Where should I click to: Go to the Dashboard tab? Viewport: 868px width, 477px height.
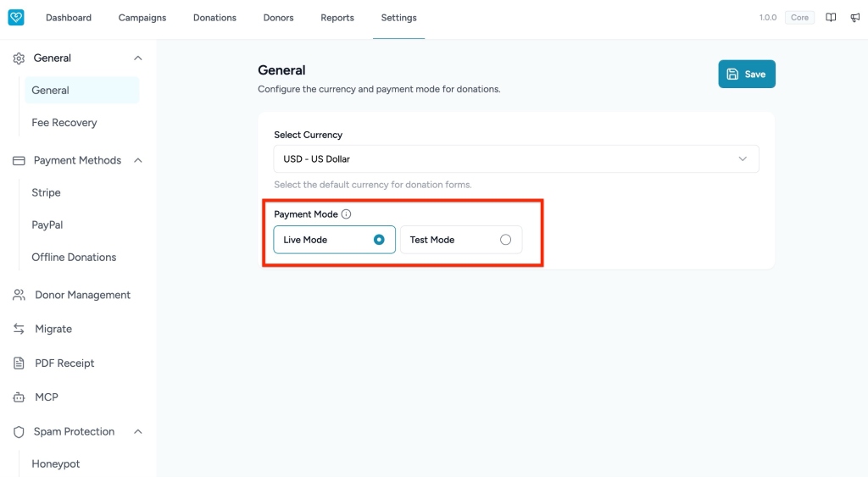[69, 18]
